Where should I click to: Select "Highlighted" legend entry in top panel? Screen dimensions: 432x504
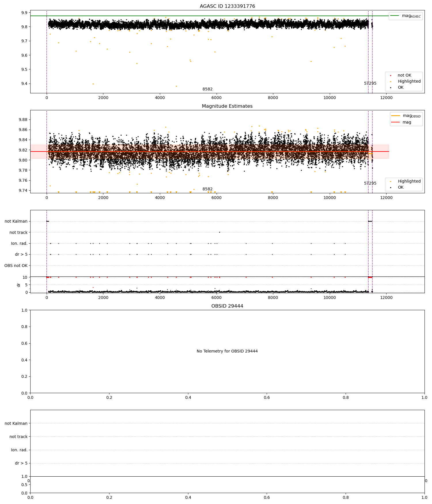click(x=409, y=82)
